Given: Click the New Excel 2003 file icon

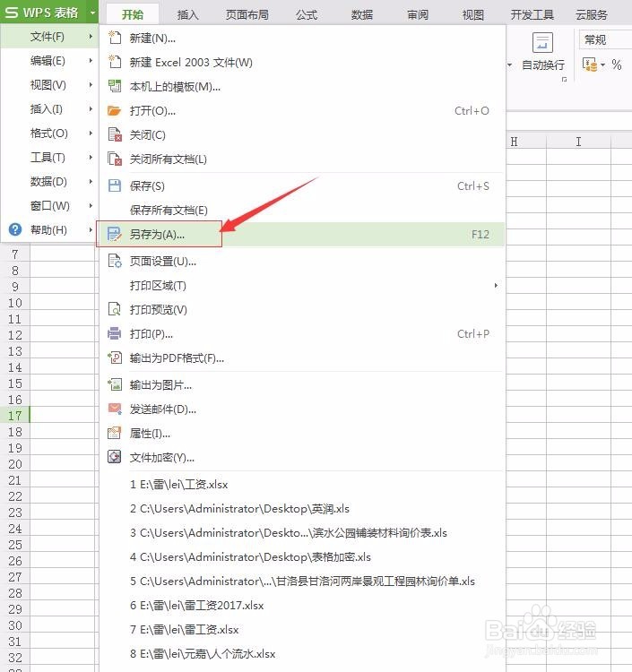Looking at the screenshot, I should click(114, 62).
